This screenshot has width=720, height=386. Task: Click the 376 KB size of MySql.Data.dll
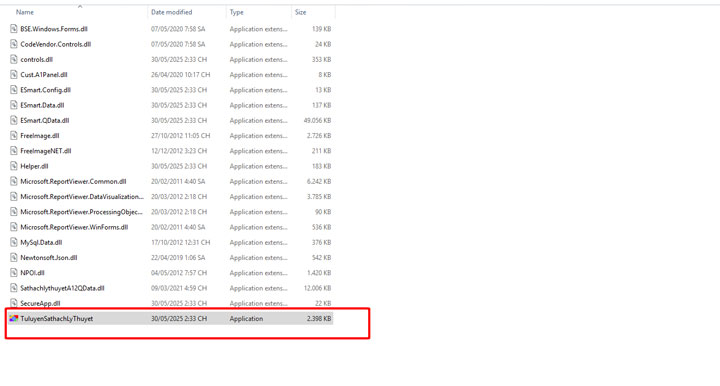click(321, 242)
